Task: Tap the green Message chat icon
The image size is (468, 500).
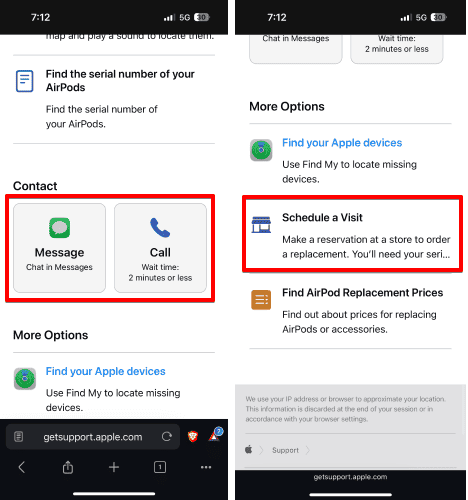Action: pyautogui.click(x=59, y=228)
